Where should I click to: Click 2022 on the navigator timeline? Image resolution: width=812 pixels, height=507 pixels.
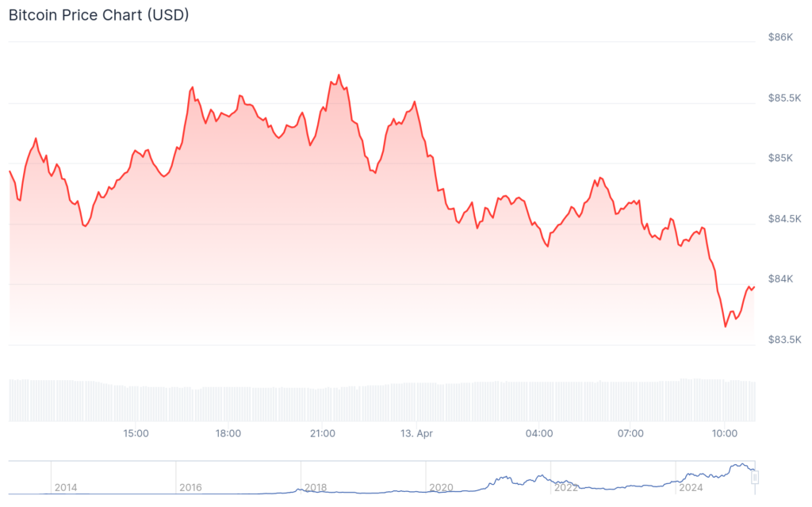pos(565,487)
